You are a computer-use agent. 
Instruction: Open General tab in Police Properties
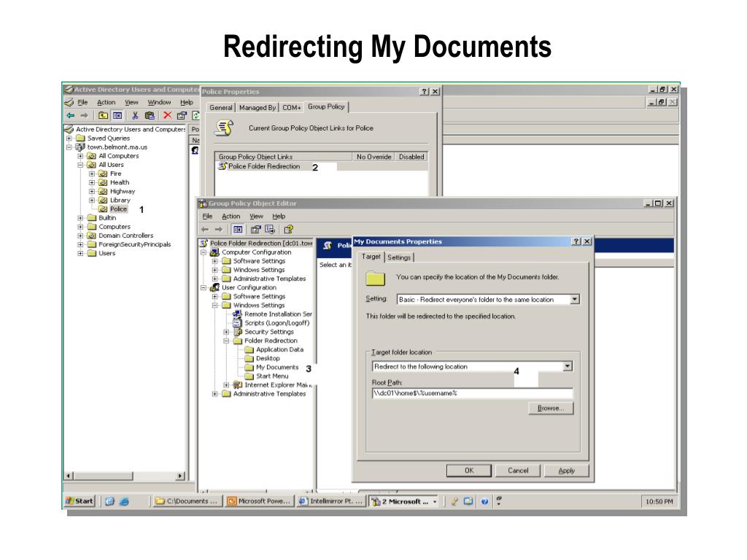pos(221,108)
